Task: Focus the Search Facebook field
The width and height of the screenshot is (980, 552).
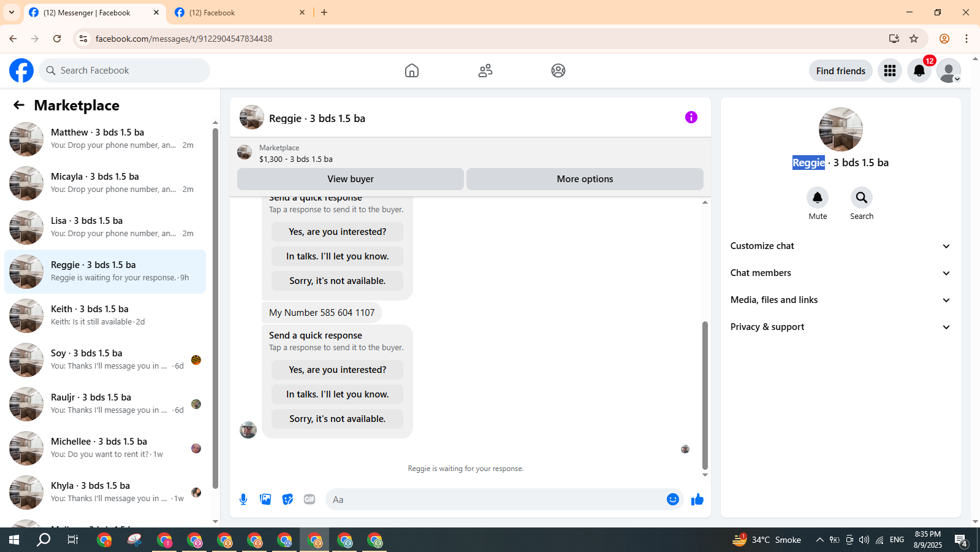Action: (124, 71)
